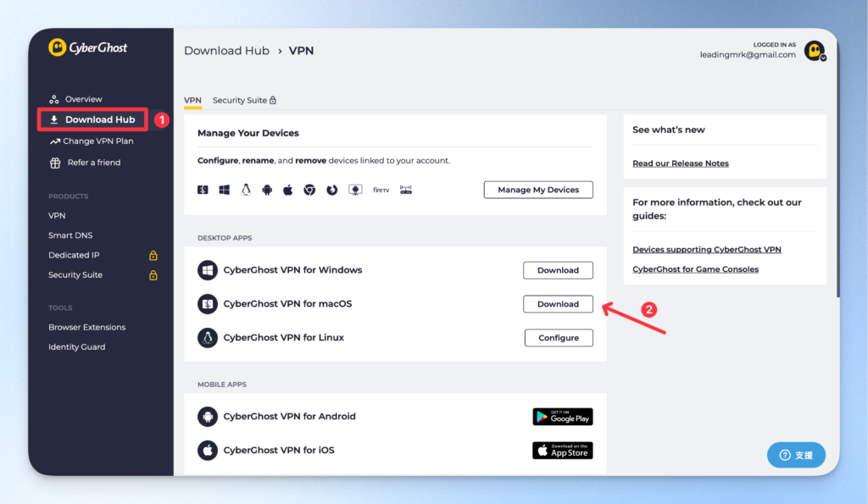Configure CyberGhost VPN for Linux

click(559, 337)
